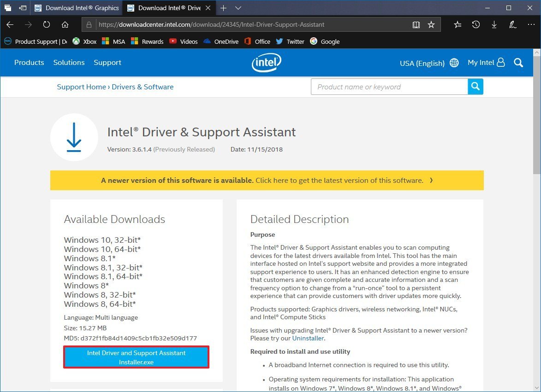Open the Favorites hub icon
Image resolution: width=541 pixels, height=392 pixels.
point(458,24)
